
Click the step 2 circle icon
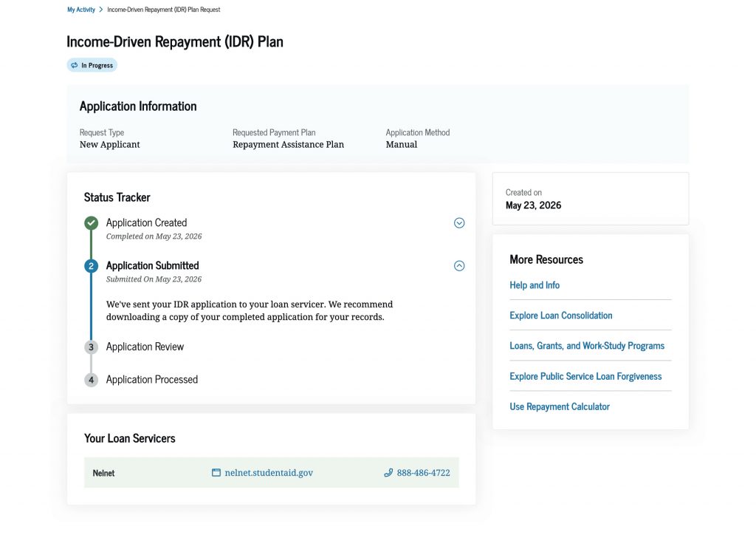coord(91,266)
